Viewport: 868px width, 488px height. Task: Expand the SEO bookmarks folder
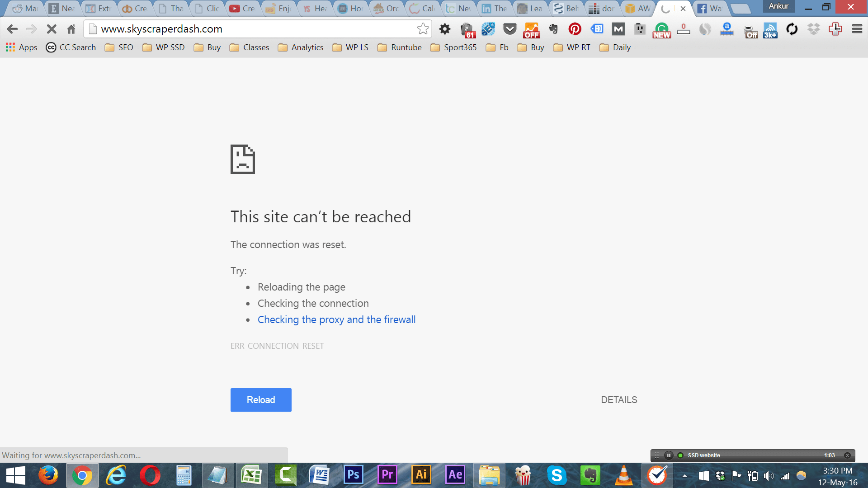coord(119,47)
